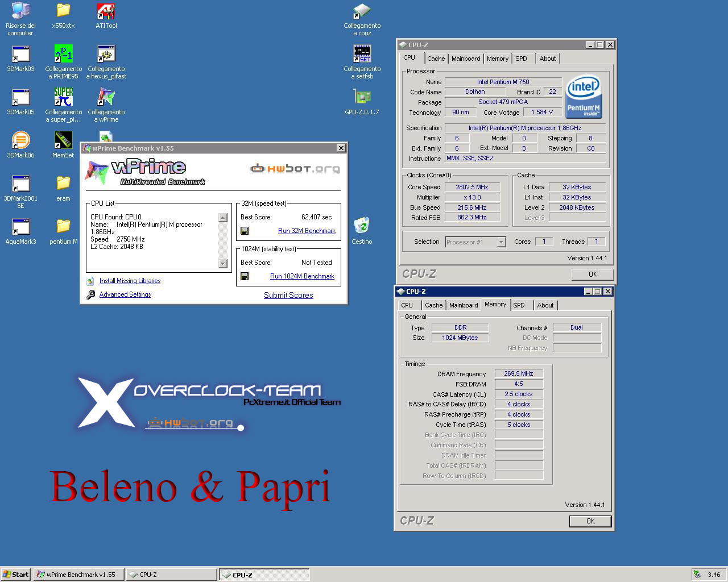This screenshot has width=728, height=582.
Task: Click DRAM Frequency value 269.5 MHz
Action: 519,373
